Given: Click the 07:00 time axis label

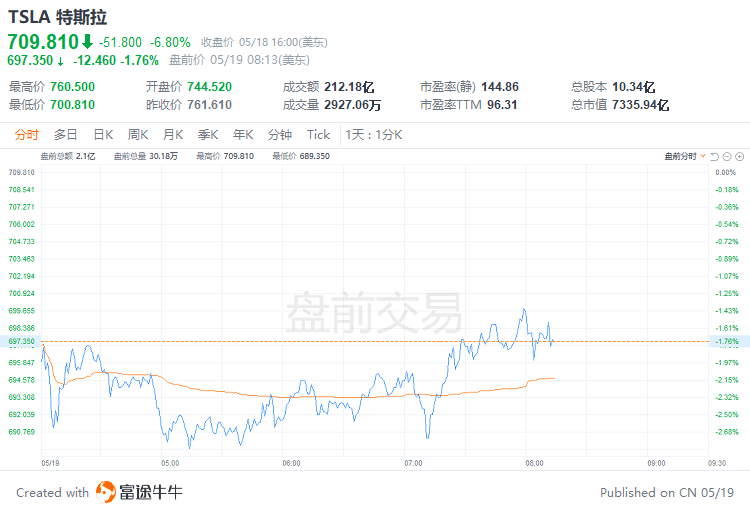Looking at the screenshot, I should coord(413,463).
